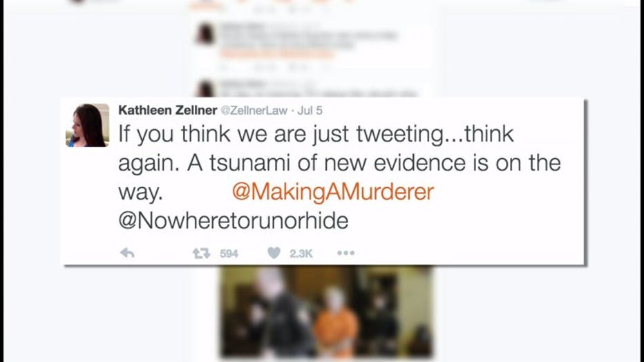Retweet Kathleen Zellner's tweet using the retweet icon
644x362 pixels.
click(201, 254)
